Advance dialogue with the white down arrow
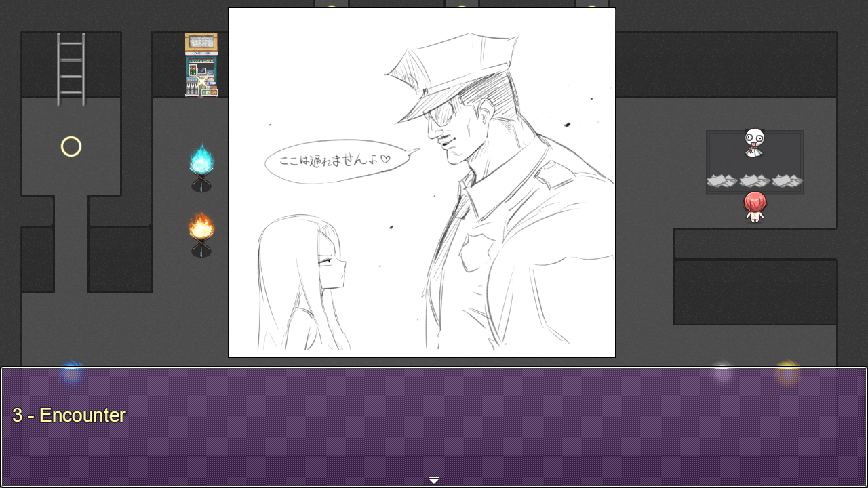 click(434, 481)
